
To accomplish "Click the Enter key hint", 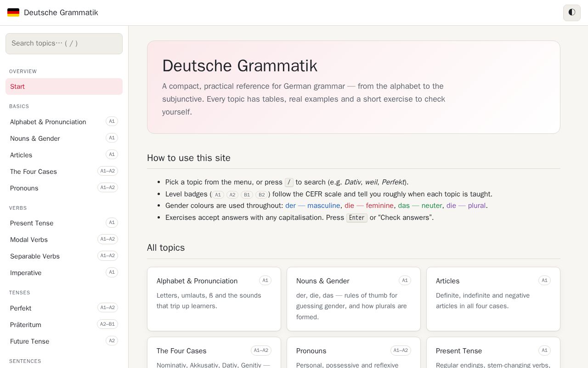I will tap(357, 218).
